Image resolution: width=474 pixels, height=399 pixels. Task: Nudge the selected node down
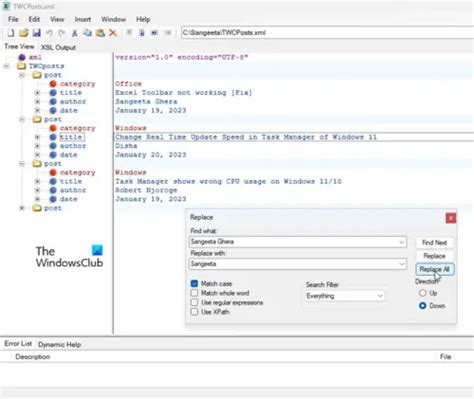142,33
